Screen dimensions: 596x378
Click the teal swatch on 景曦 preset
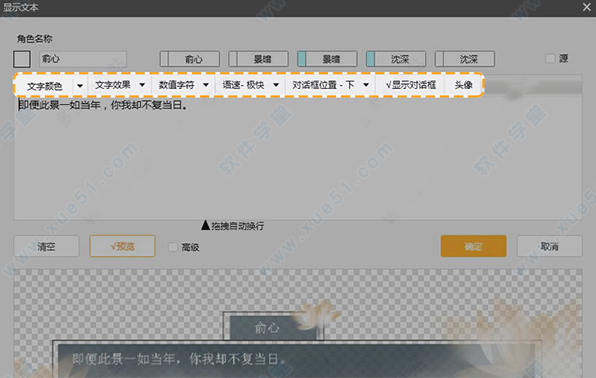tap(302, 59)
